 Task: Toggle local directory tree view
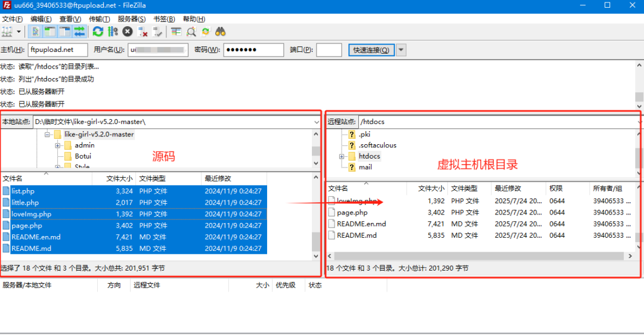click(50, 32)
